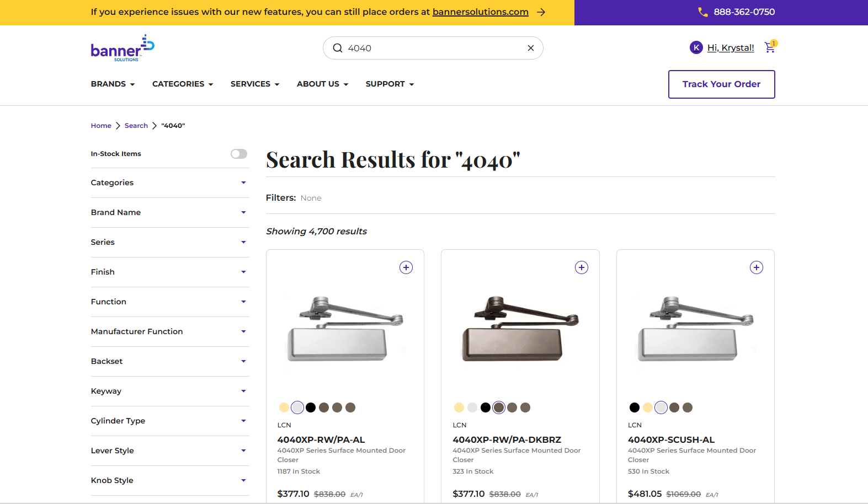The width and height of the screenshot is (868, 504).
Task: Go to Home breadcrumb
Action: coord(101,126)
